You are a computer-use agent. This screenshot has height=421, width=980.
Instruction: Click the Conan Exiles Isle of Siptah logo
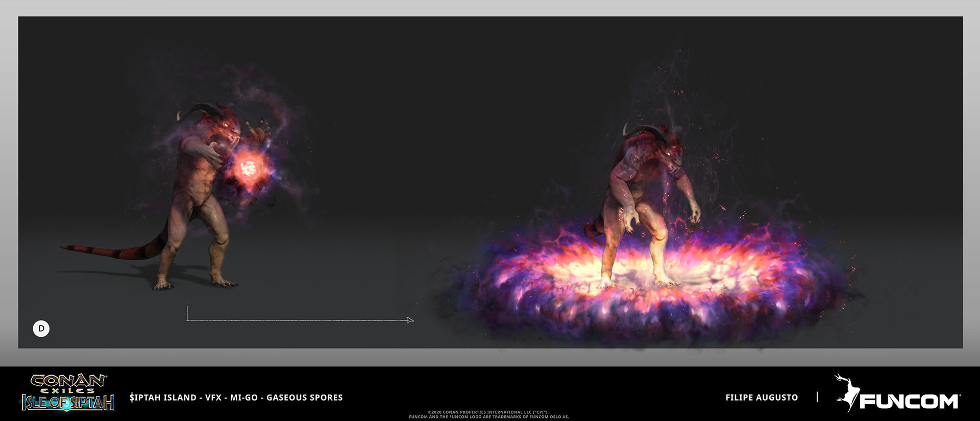68,392
